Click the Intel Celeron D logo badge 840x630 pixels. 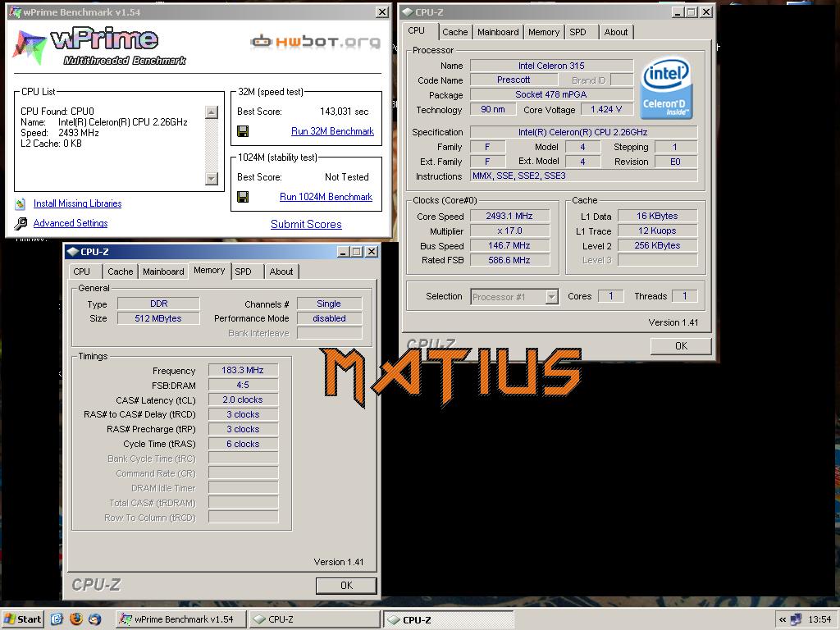click(x=666, y=89)
